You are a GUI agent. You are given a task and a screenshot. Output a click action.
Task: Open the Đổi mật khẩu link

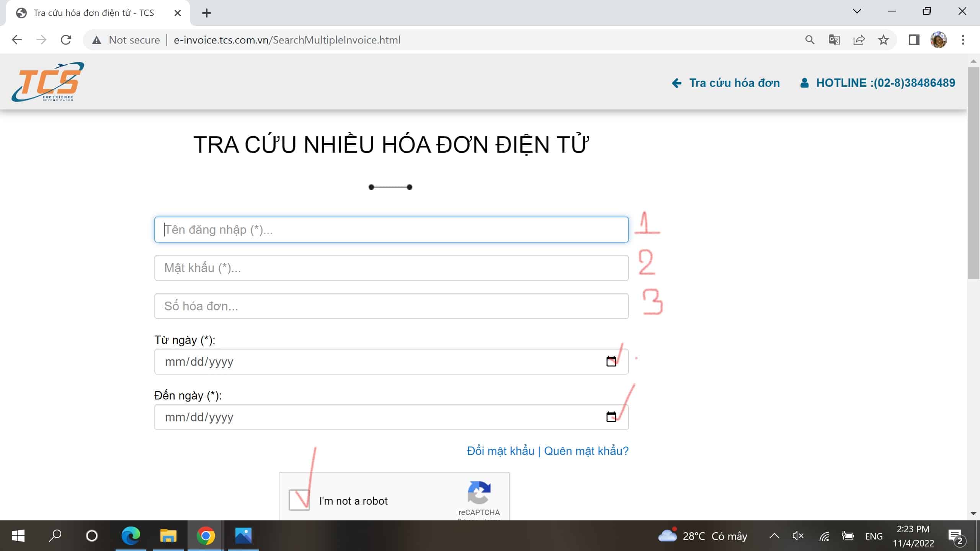500,451
